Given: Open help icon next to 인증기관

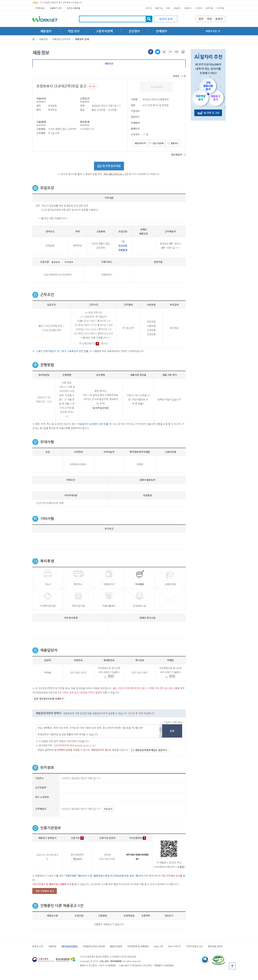Looking at the screenshot, I should pos(82,838).
